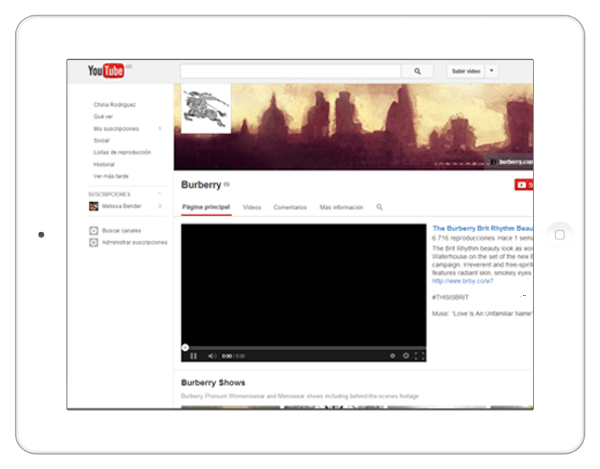Screen dimensions: 600x469
Task: Open Ver más tarde in sidebar
Action: (x=111, y=176)
